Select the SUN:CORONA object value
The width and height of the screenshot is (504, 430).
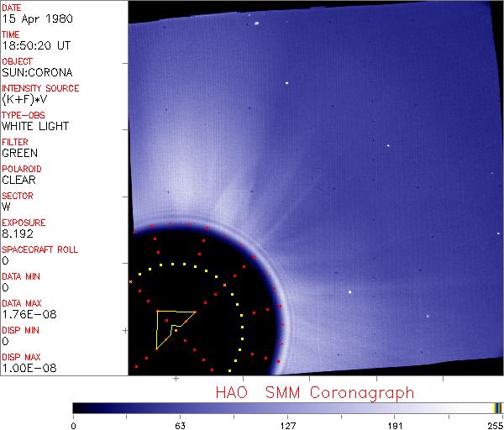[37, 72]
